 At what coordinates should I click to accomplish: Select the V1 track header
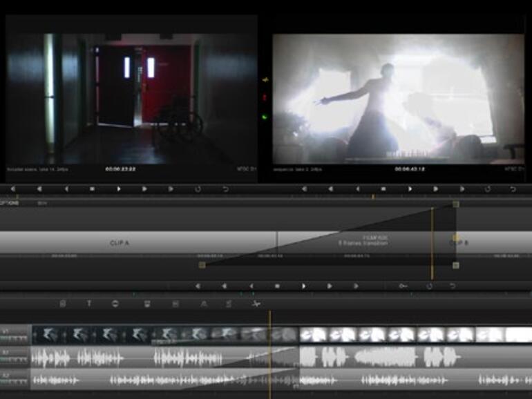tap(15, 335)
